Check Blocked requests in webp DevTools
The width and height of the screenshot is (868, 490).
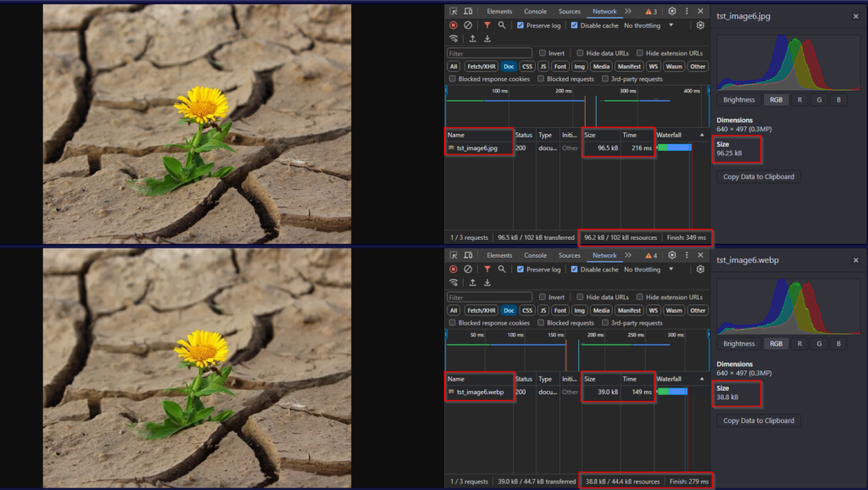[x=541, y=323]
